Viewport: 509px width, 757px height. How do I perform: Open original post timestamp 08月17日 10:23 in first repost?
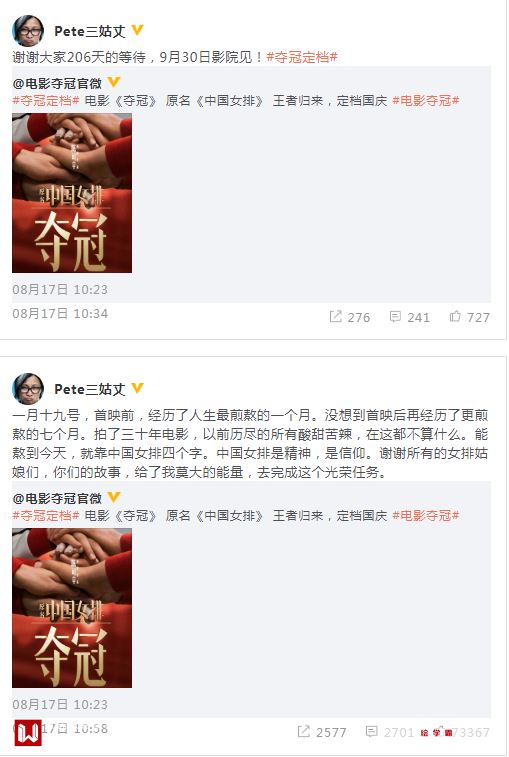tap(60, 290)
